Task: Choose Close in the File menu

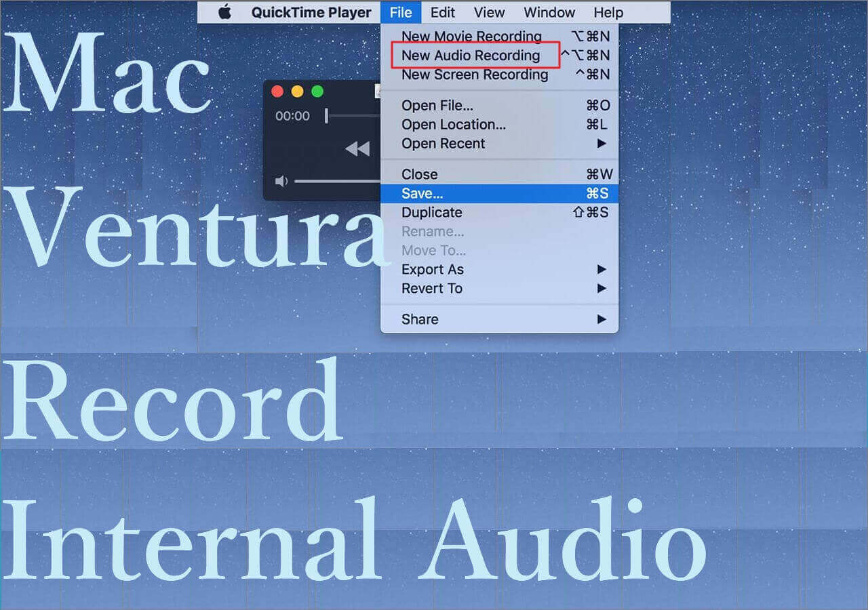Action: (x=500, y=175)
